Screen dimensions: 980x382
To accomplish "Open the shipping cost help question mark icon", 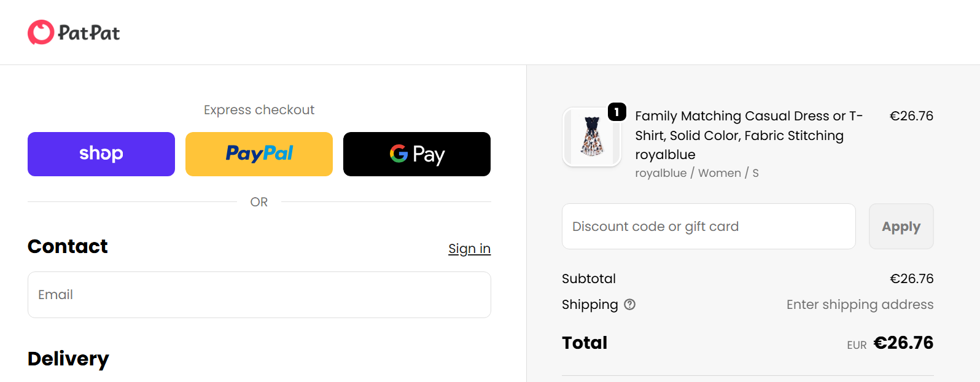I will (x=631, y=305).
